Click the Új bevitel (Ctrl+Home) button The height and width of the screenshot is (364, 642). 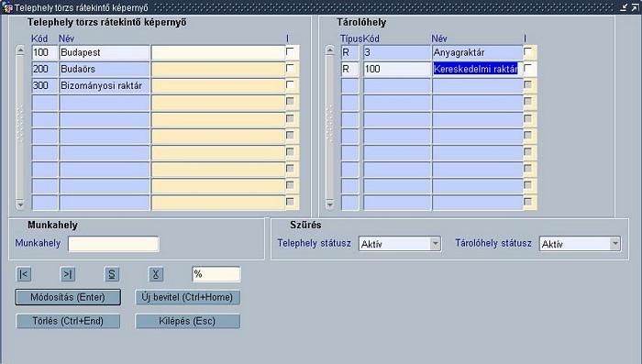[x=187, y=297]
